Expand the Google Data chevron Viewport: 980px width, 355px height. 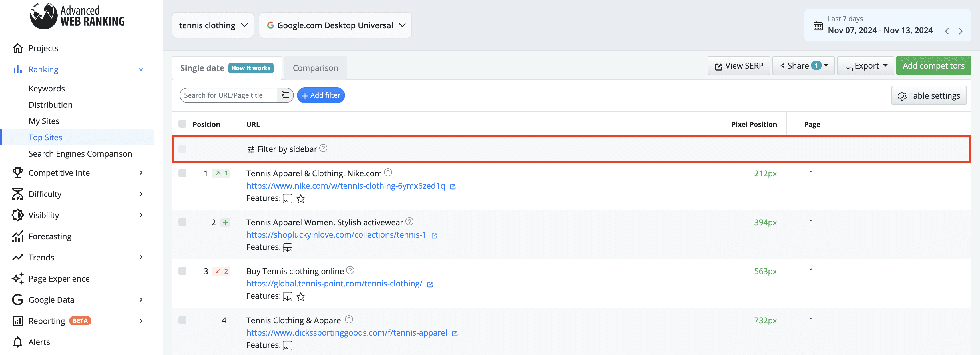(x=141, y=300)
